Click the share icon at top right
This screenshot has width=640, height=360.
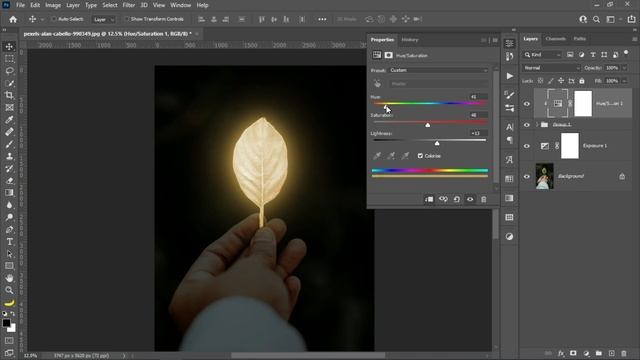tap(631, 19)
